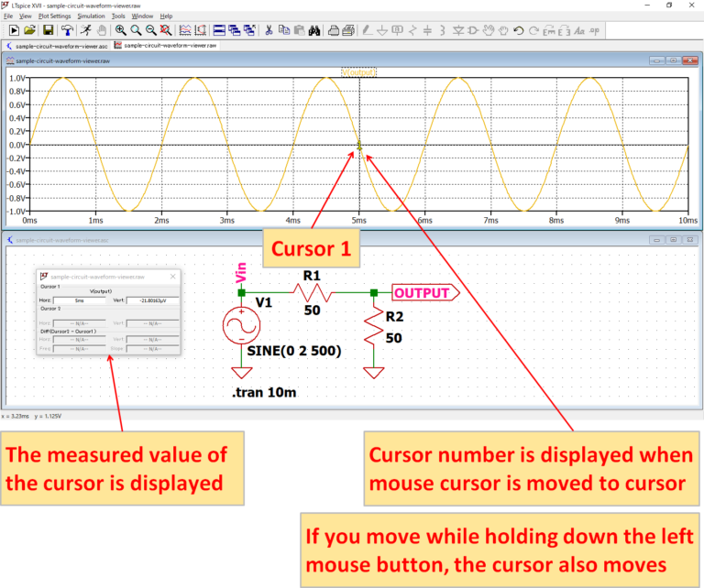Click the Halt hand icon

102,30
